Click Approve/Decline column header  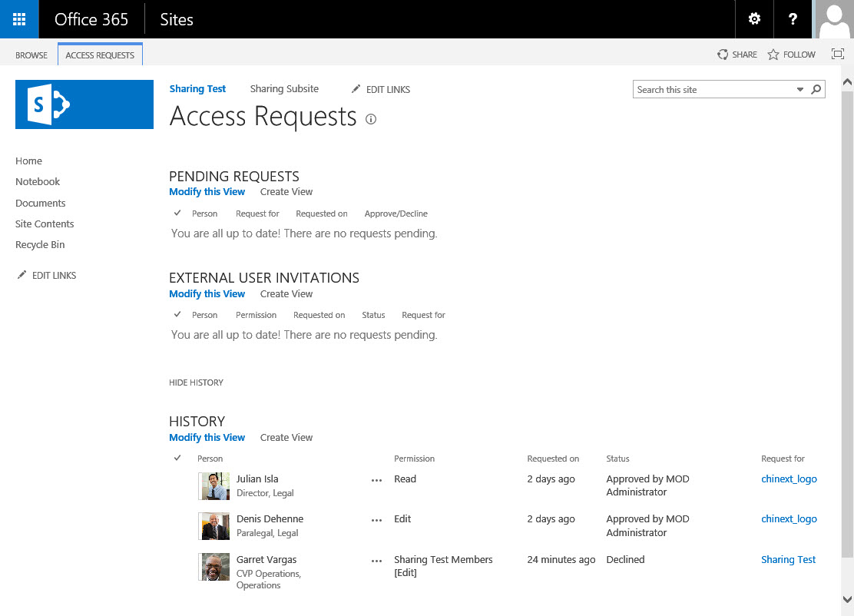[x=396, y=214]
